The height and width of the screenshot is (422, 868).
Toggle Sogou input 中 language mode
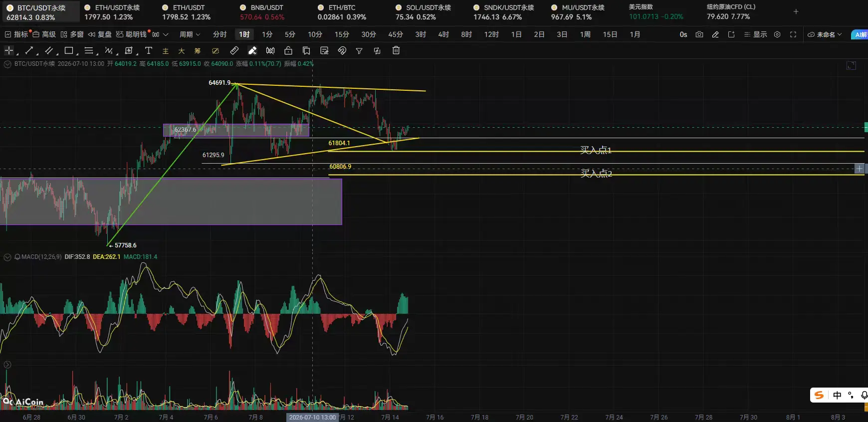pos(837,395)
